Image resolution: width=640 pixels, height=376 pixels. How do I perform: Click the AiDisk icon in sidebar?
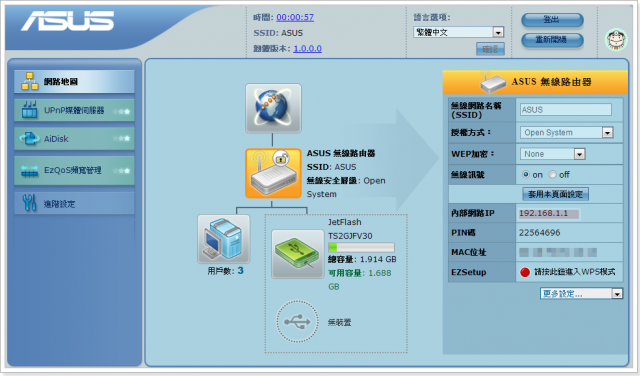click(x=29, y=139)
